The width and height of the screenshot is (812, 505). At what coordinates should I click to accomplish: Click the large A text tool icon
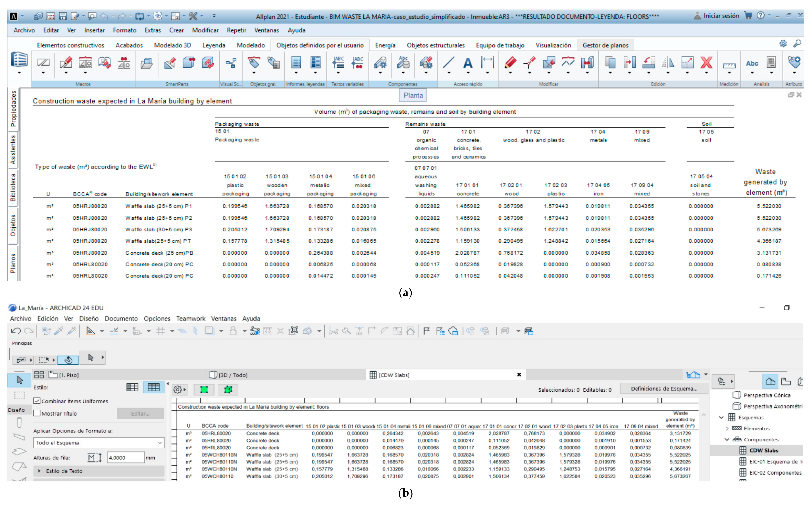[468, 63]
